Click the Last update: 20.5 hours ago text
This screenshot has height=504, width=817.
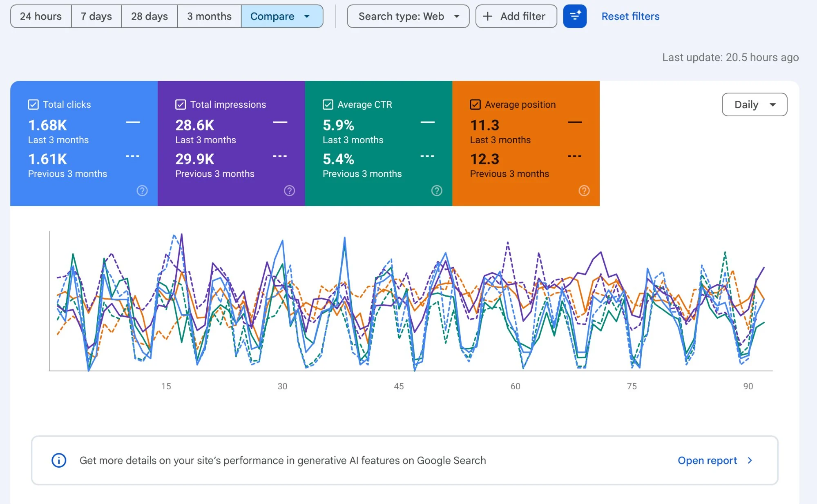(x=730, y=57)
